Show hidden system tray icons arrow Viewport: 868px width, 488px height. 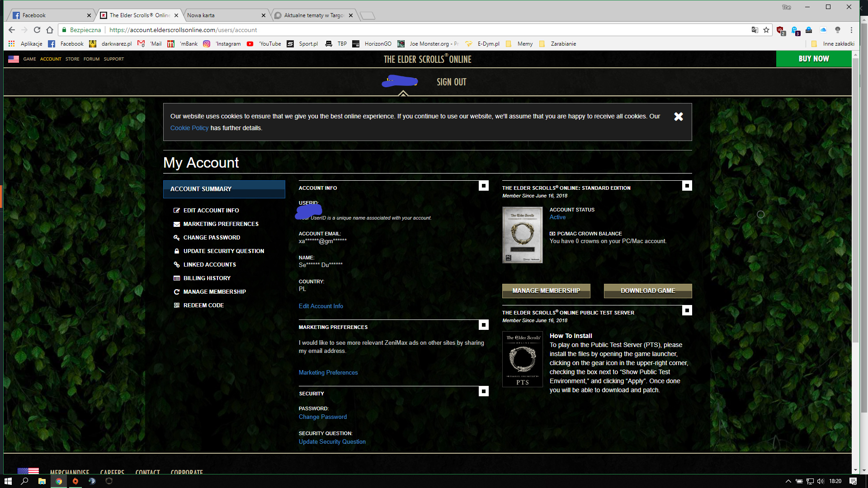click(x=788, y=481)
